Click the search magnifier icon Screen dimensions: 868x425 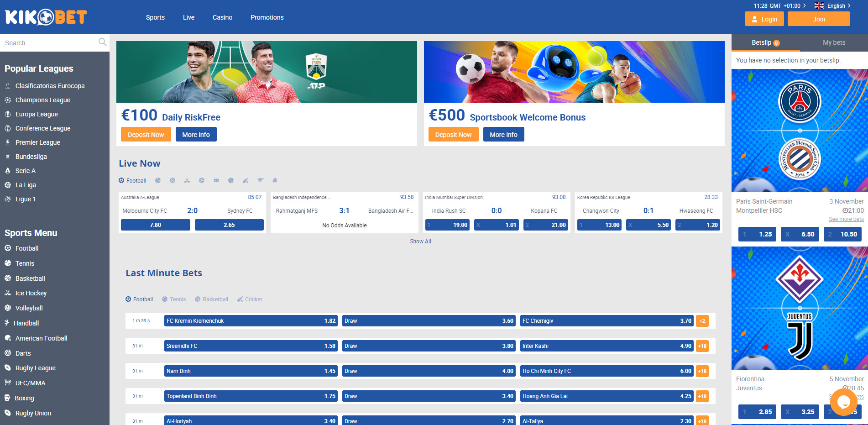102,42
